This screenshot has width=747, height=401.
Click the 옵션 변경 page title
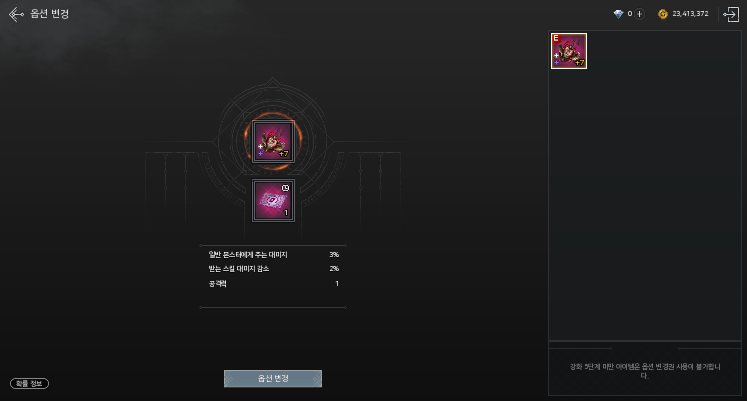click(x=50, y=14)
